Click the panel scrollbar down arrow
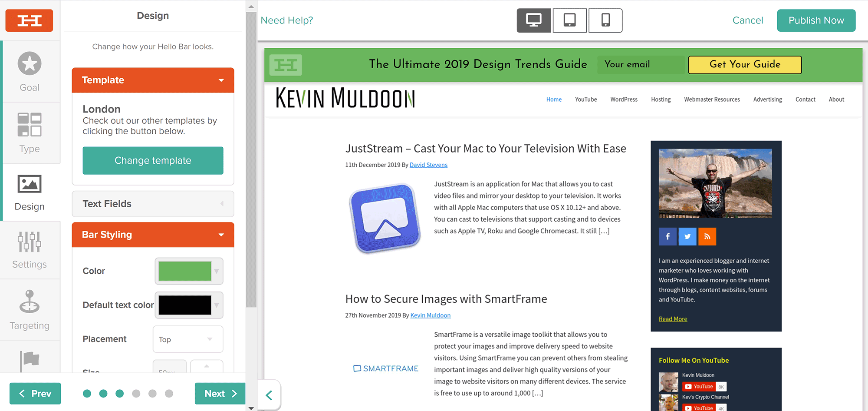 tap(251, 408)
